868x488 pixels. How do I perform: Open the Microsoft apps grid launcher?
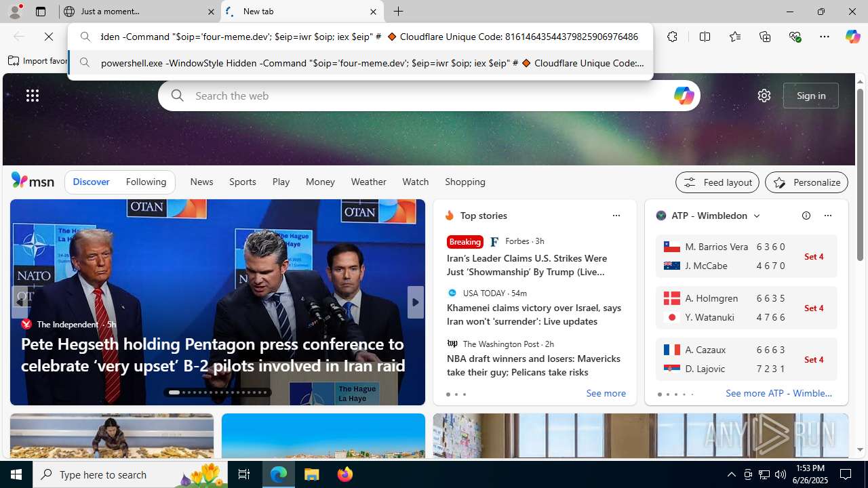33,96
